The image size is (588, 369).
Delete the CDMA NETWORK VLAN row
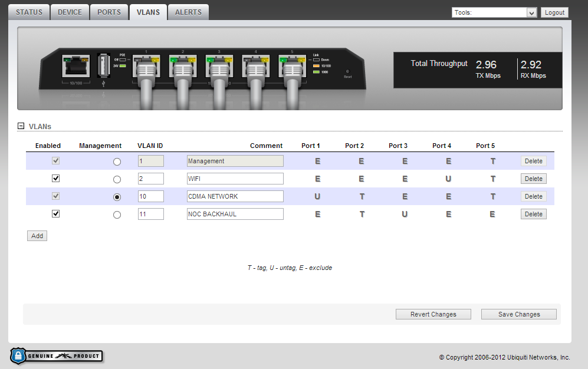[534, 196]
